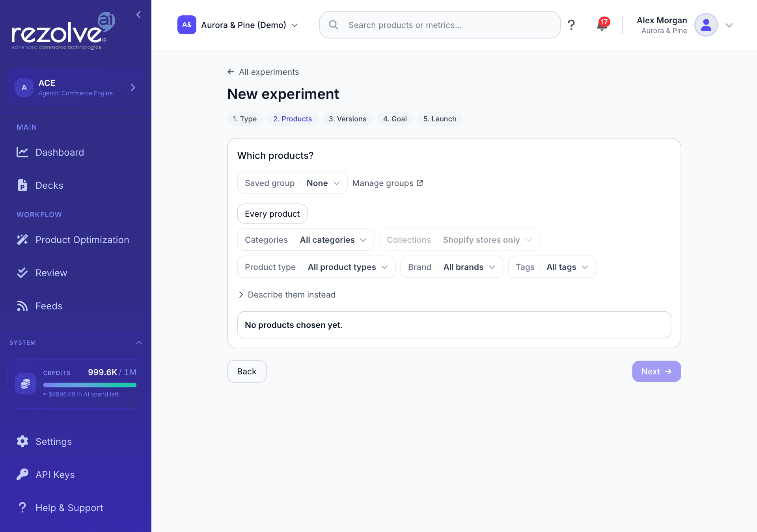Image resolution: width=757 pixels, height=532 pixels.
Task: Click the Decks document icon
Action: (x=22, y=186)
